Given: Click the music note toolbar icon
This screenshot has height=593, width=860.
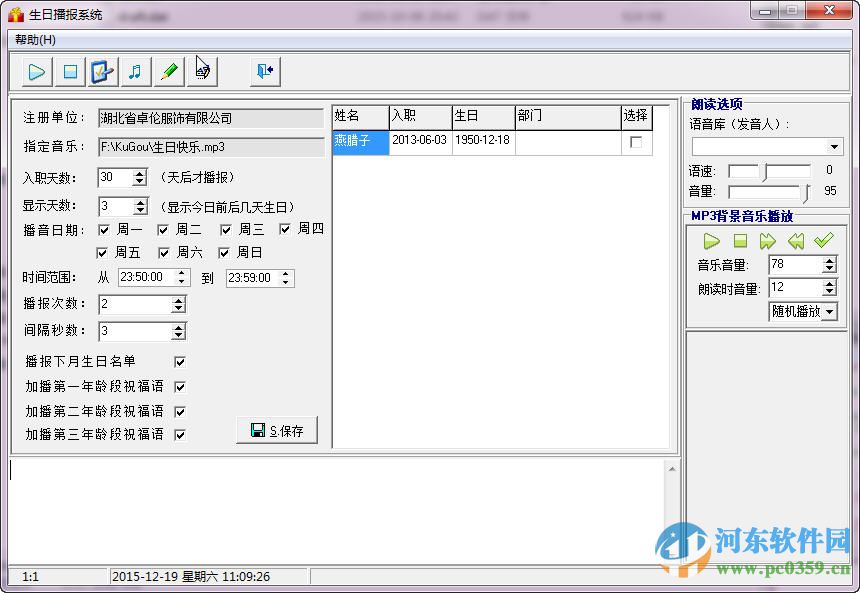Looking at the screenshot, I should (x=136, y=71).
